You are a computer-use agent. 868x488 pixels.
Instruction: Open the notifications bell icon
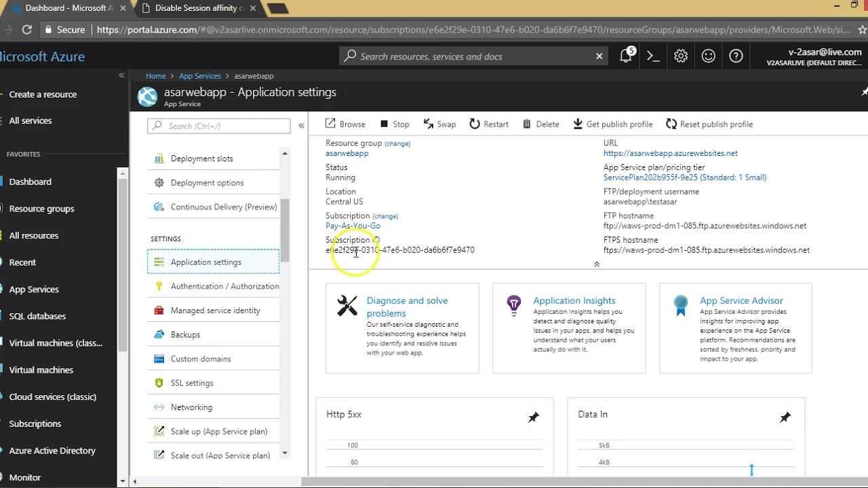(626, 56)
